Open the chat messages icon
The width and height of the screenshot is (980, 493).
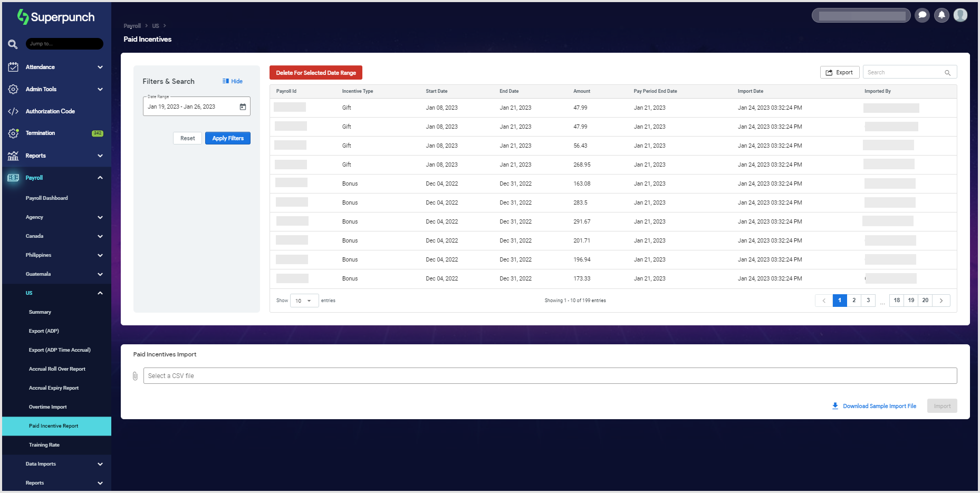click(x=922, y=15)
